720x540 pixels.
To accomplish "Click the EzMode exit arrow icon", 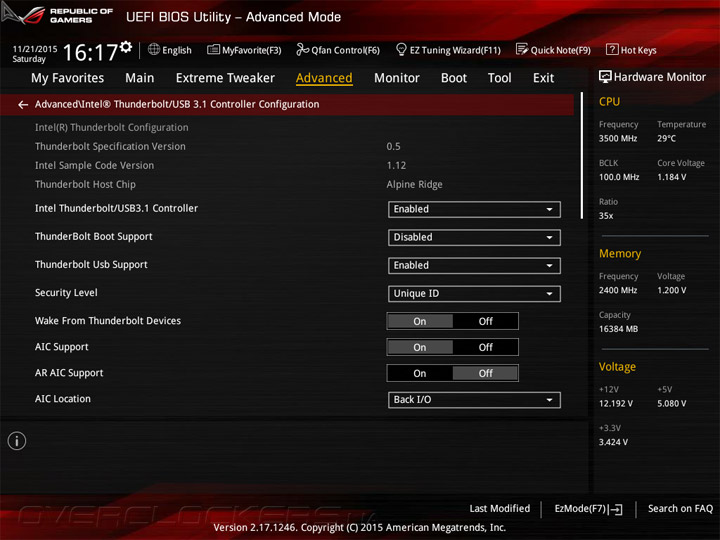I will (x=615, y=509).
